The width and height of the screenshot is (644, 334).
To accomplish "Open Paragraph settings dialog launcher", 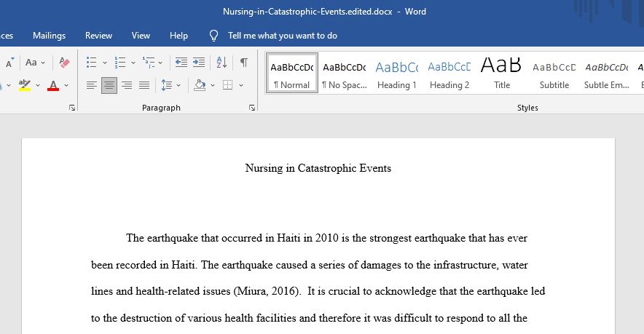I will (x=252, y=108).
